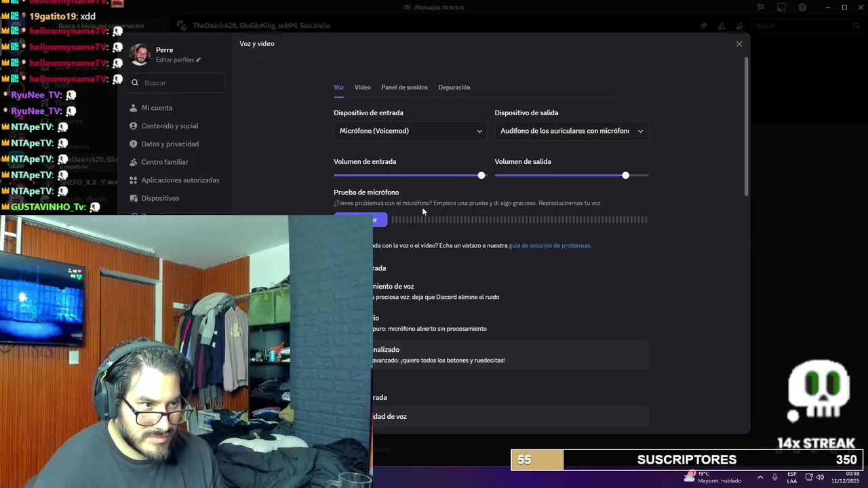868x488 pixels.
Task: Click the Volumen de entrada slider handle
Action: pyautogui.click(x=481, y=176)
